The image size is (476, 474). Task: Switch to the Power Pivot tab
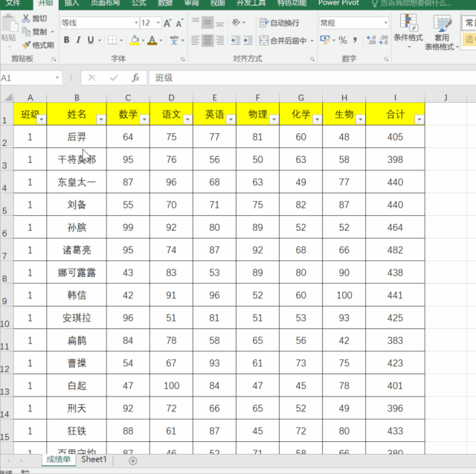coord(339,3)
